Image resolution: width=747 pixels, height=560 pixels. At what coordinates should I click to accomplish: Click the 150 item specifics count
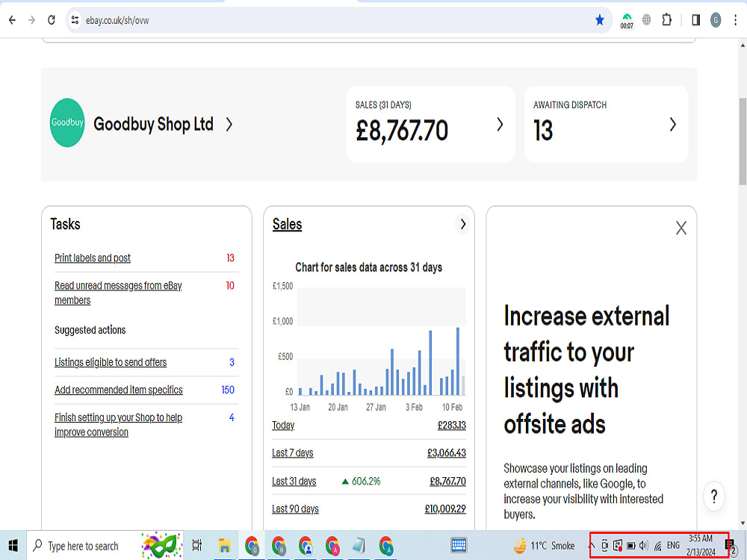(x=228, y=390)
